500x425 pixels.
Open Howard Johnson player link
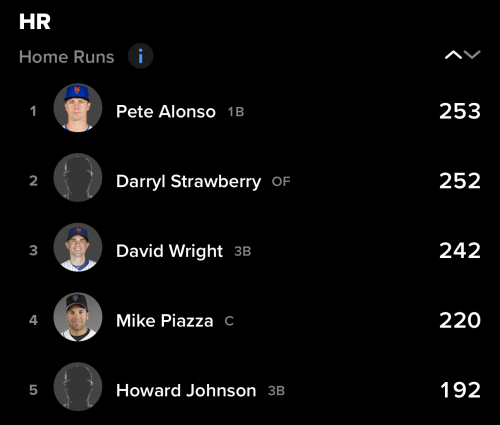point(186,390)
